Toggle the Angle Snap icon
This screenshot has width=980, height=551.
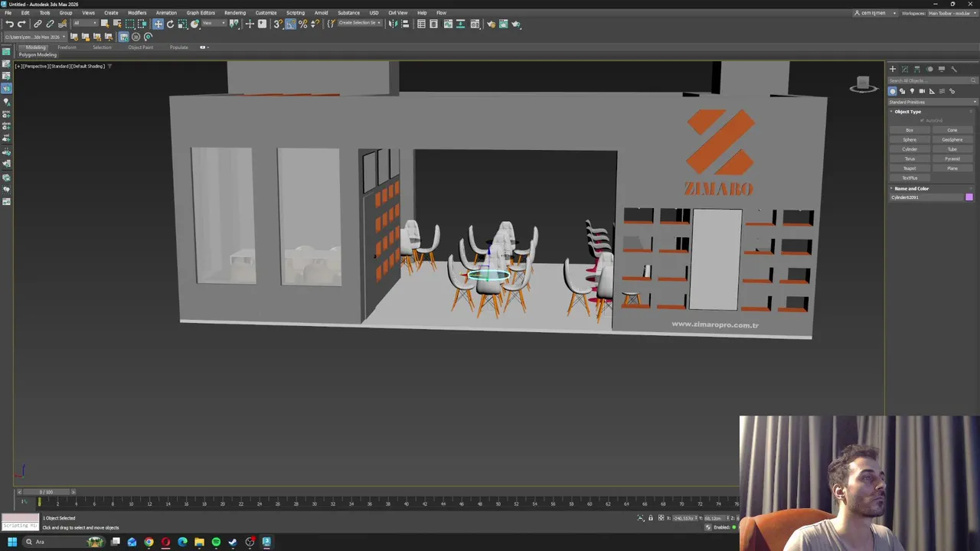pyautogui.click(x=291, y=24)
